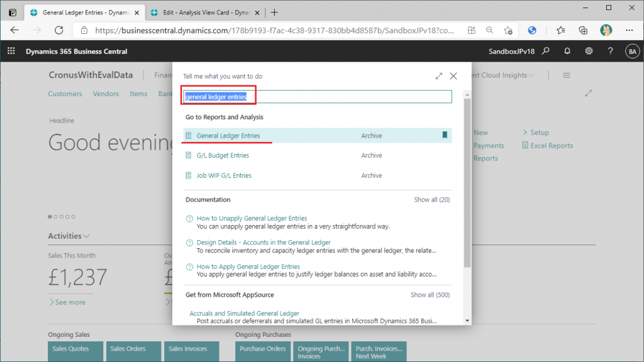
Task: Click the Business Central search magnifier icon
Action: [545, 51]
